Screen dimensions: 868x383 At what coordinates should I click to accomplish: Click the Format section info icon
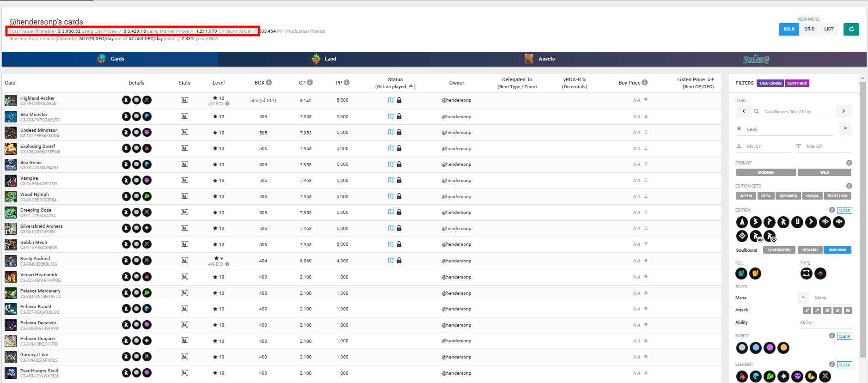(x=849, y=163)
